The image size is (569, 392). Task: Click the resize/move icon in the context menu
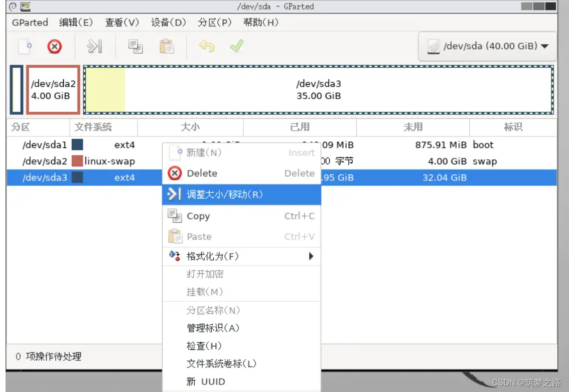174,194
